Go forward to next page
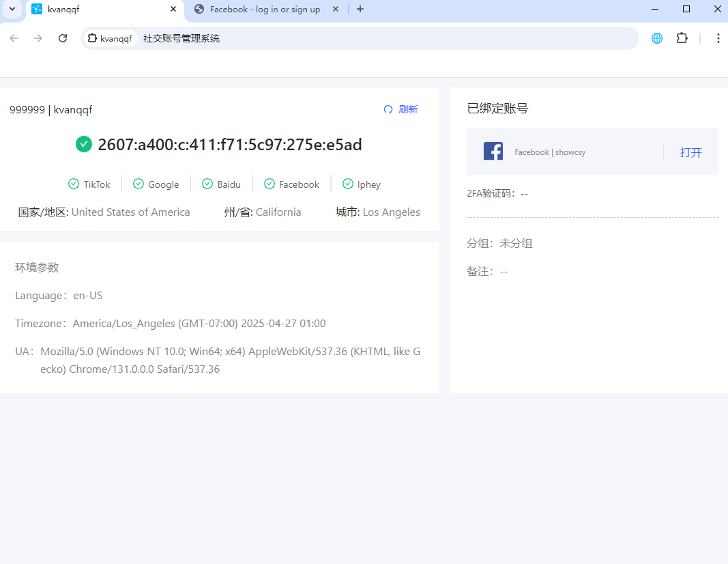This screenshot has height=564, width=728. click(x=38, y=38)
